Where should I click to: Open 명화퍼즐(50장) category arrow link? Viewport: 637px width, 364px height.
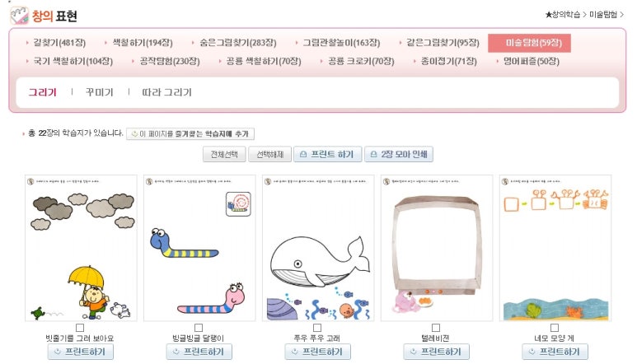point(528,61)
